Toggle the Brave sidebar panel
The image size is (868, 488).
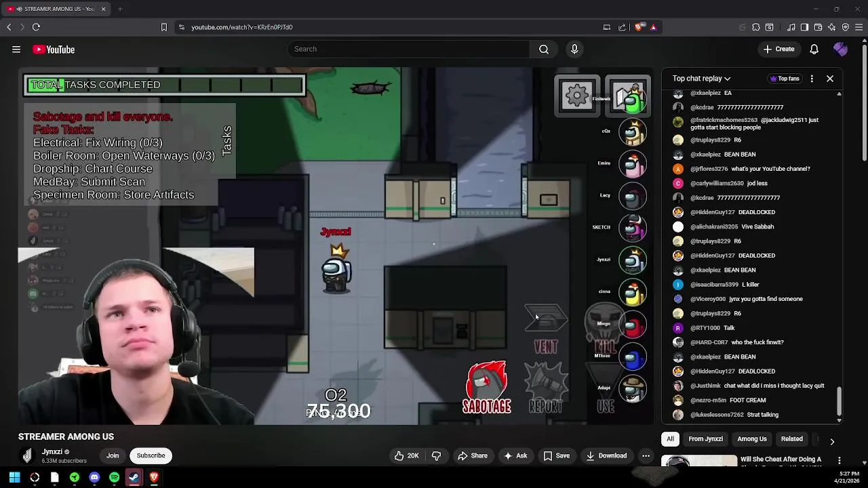click(x=805, y=27)
